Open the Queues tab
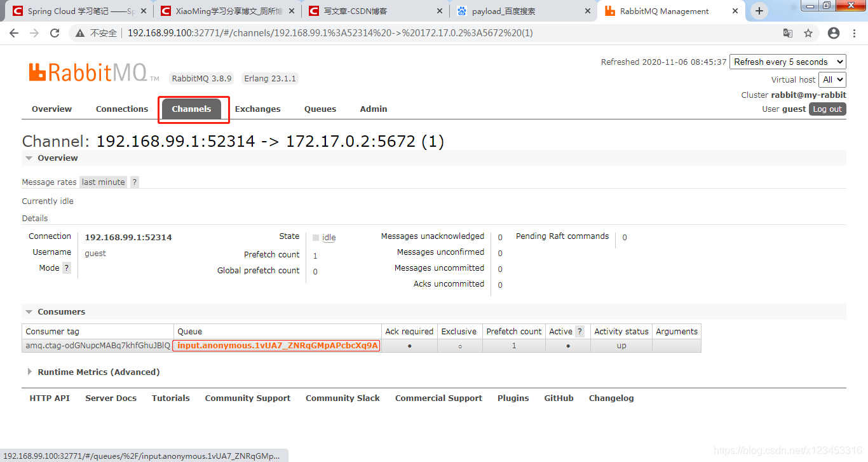This screenshot has width=868, height=462. [320, 109]
